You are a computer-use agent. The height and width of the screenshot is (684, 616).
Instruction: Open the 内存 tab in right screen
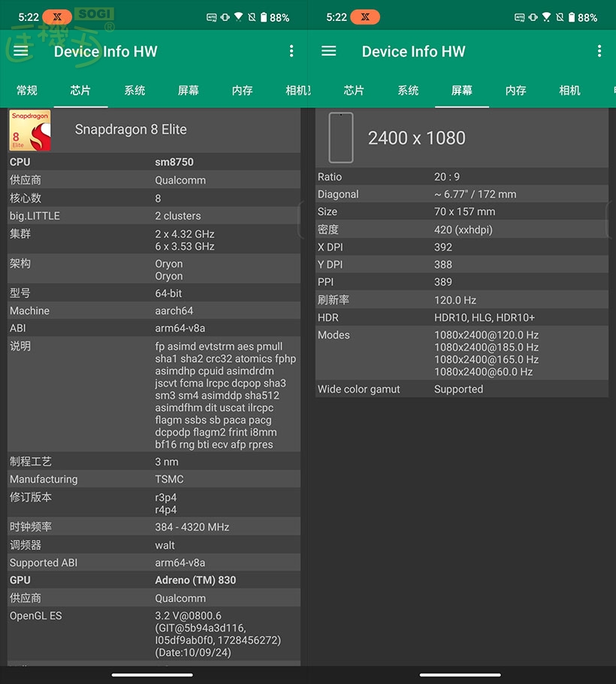pyautogui.click(x=516, y=90)
